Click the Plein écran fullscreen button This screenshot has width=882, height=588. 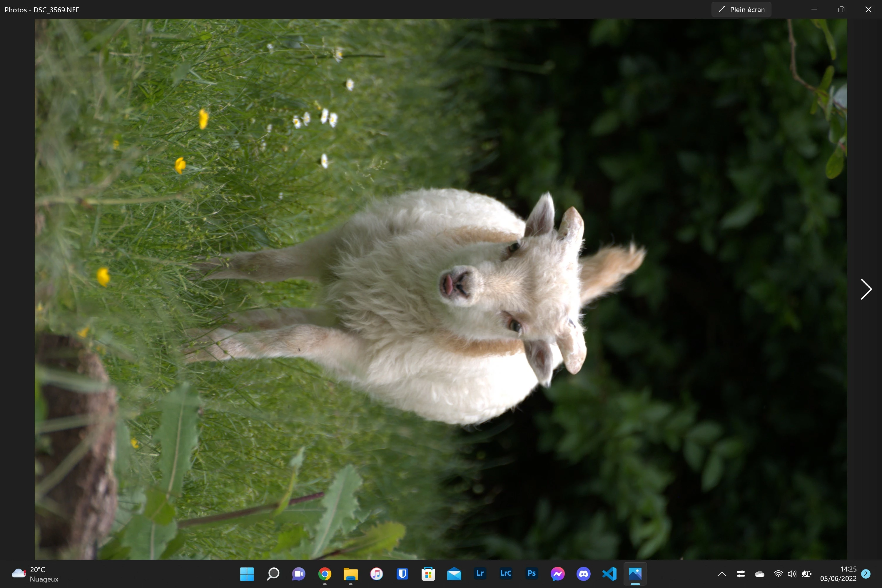pos(741,10)
